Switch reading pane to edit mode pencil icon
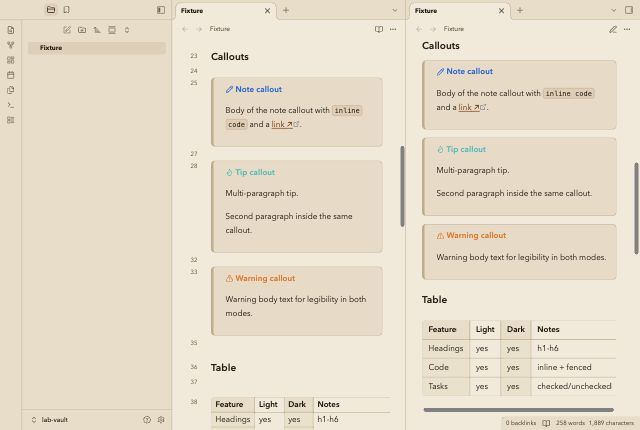Image resolution: width=640 pixels, height=430 pixels. click(x=613, y=29)
